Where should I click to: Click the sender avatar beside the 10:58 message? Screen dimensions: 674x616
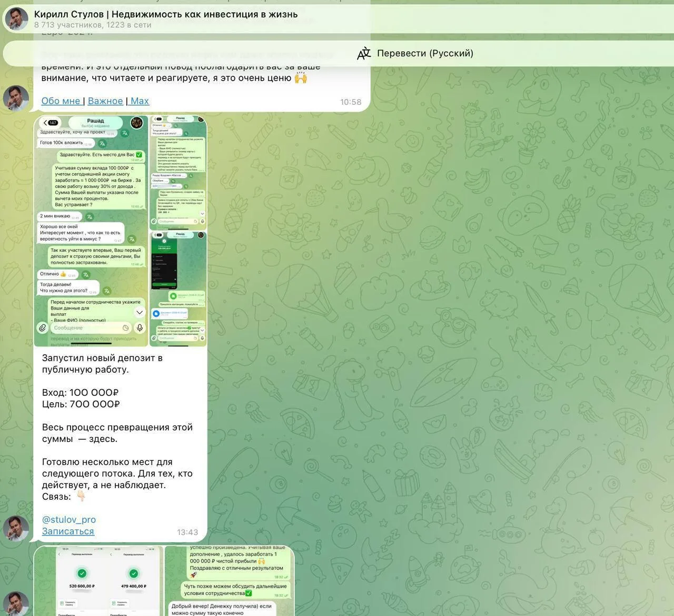tap(16, 98)
